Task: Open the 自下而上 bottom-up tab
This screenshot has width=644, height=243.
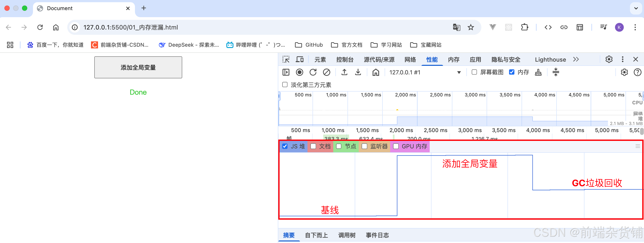Action: pyautogui.click(x=317, y=235)
